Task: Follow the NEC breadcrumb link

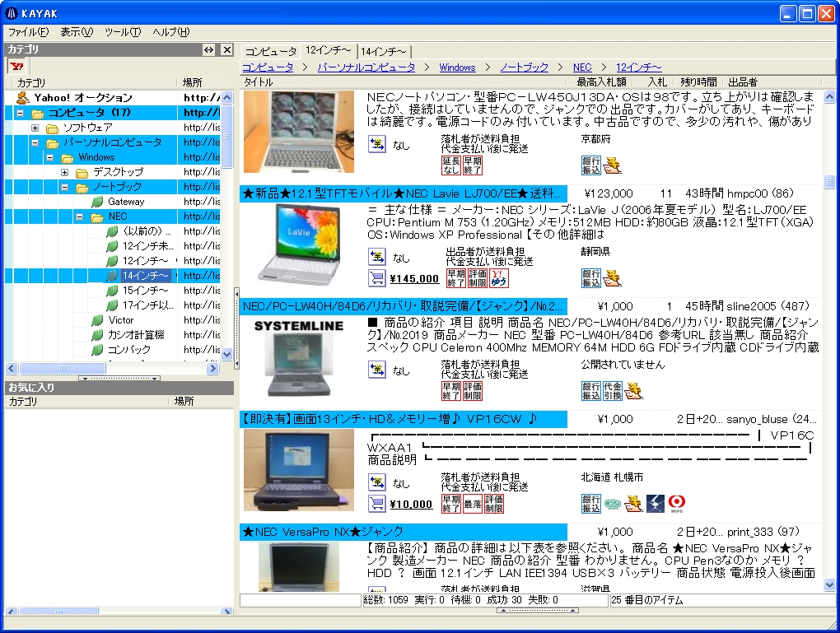Action: pyautogui.click(x=582, y=67)
